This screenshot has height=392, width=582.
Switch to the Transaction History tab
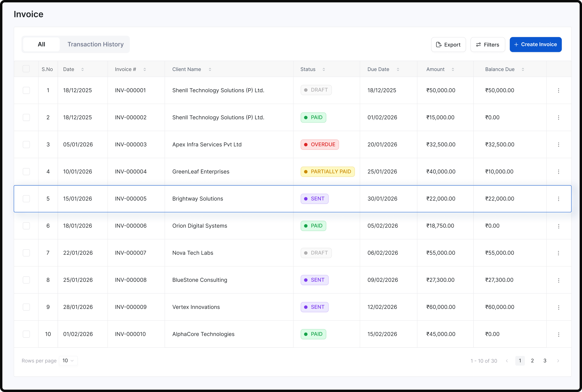tap(95, 44)
